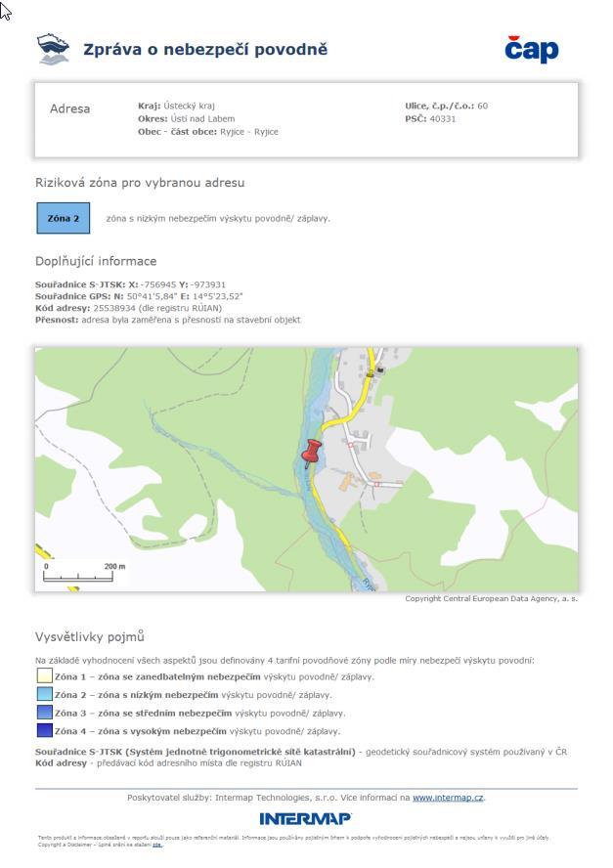
Task: Open the www.intermap.cz link
Action: (448, 798)
